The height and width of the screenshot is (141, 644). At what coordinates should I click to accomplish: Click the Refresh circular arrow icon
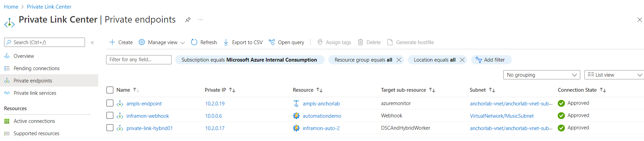194,42
